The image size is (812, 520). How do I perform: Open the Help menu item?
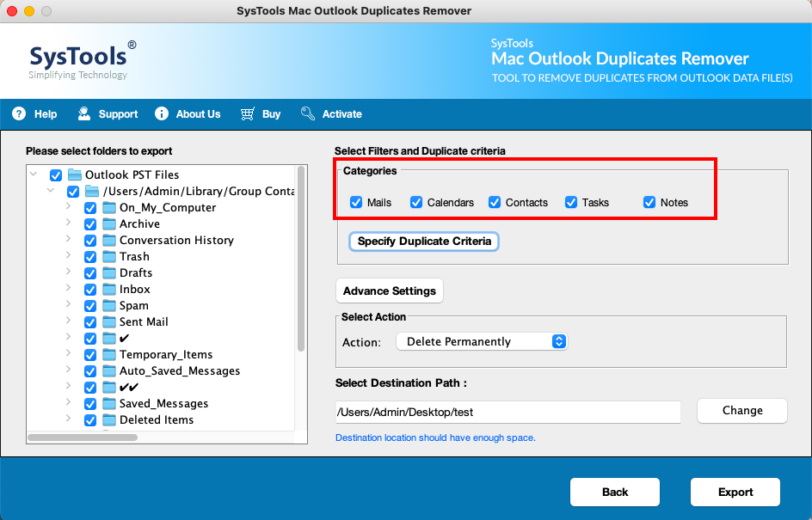click(34, 113)
